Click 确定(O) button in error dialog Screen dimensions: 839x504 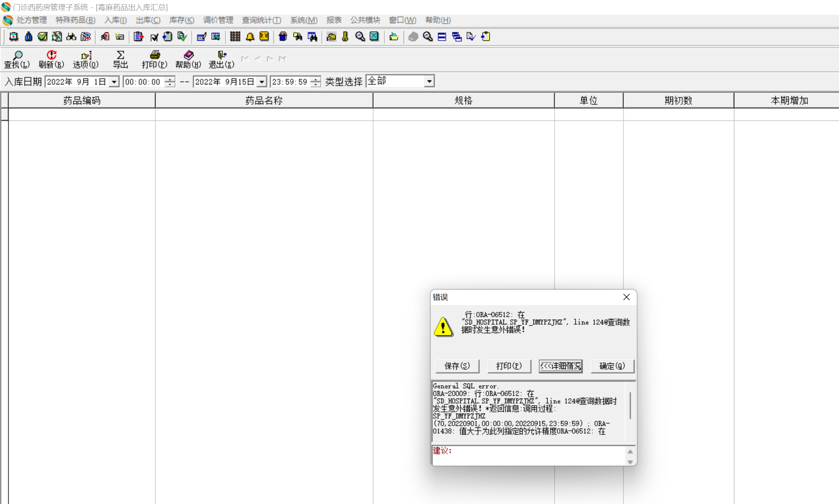click(612, 366)
